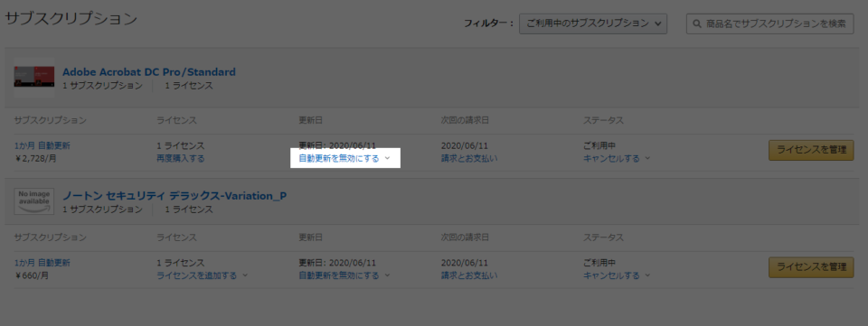
Task: Click the chevron next to Adobe's 自動更新を無効にする
Action: tap(387, 159)
